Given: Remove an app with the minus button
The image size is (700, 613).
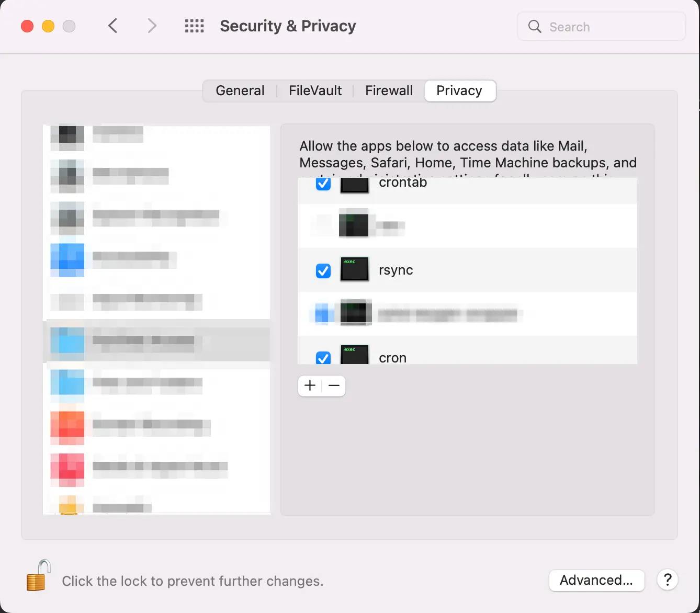Looking at the screenshot, I should (334, 385).
